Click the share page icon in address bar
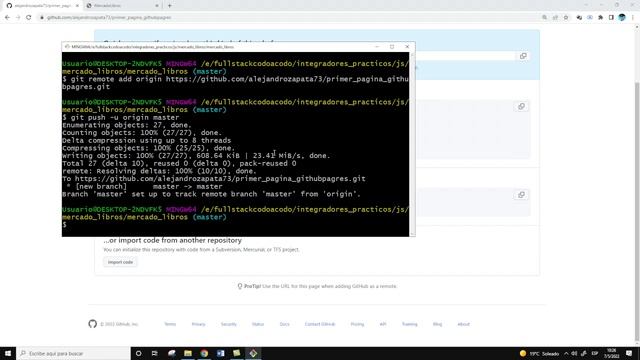Image resolution: width=640 pixels, height=360 pixels. pyautogui.click(x=555, y=18)
